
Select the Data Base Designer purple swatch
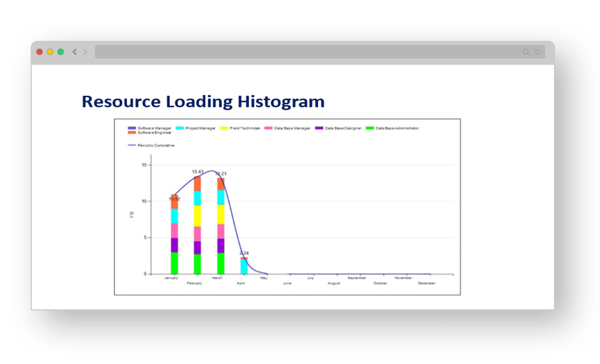click(319, 128)
